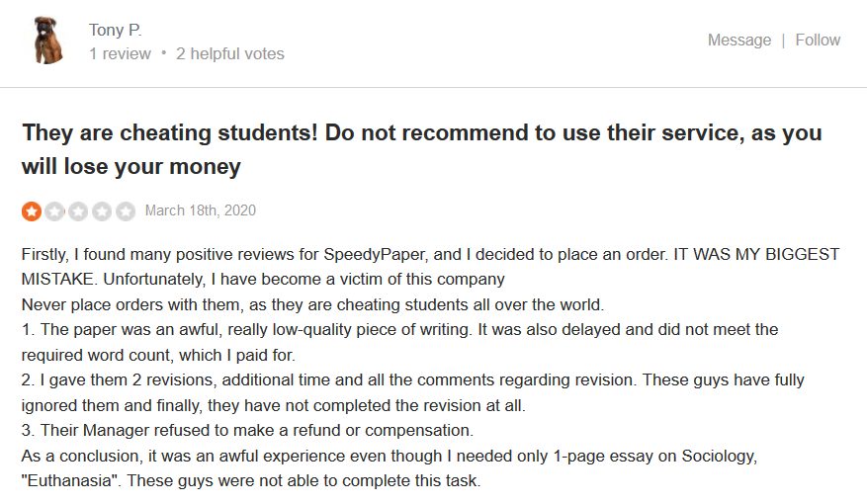Click the March 18th, 2020 date

[200, 210]
